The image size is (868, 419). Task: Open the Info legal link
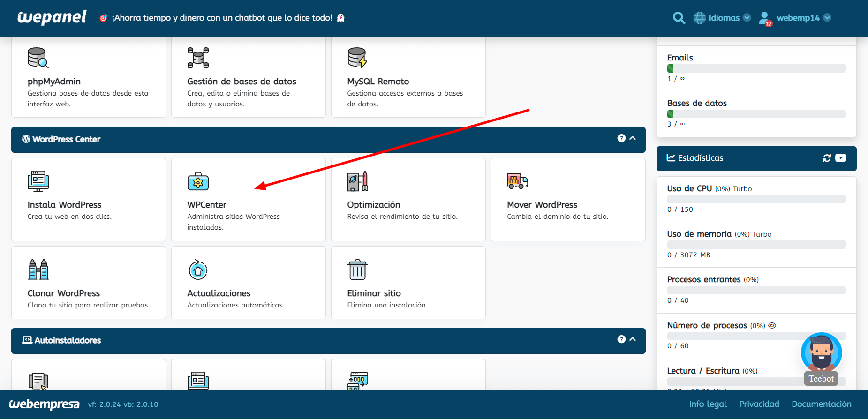pyautogui.click(x=708, y=404)
